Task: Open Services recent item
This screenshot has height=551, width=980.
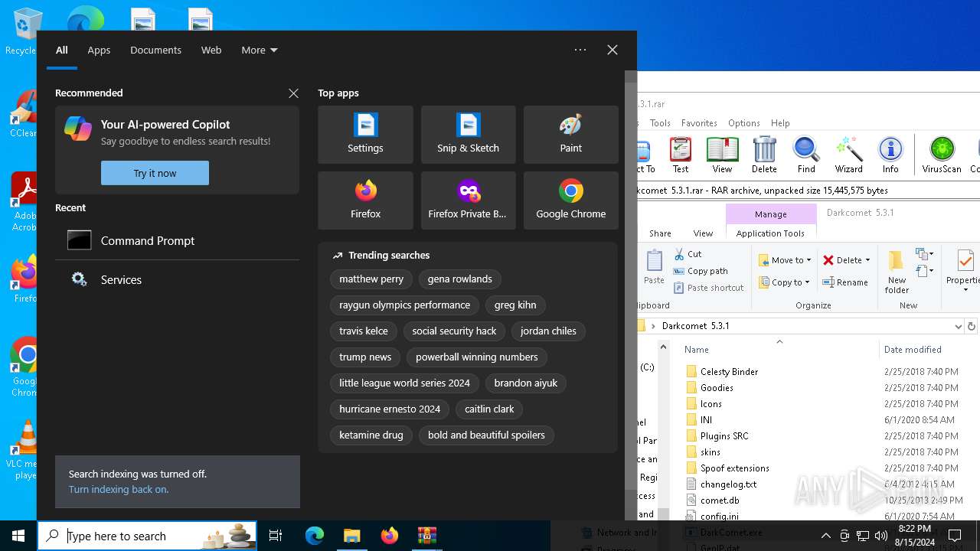Action: 177,279
